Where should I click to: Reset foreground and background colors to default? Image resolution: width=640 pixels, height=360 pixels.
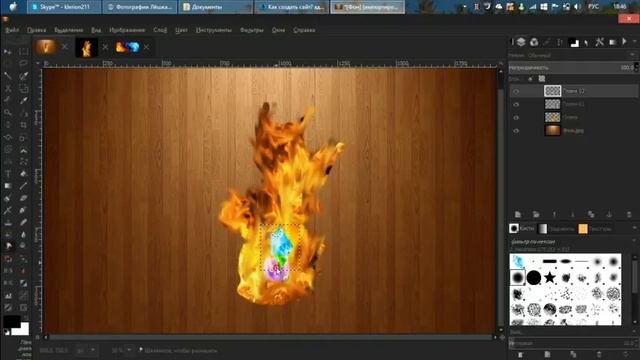click(x=7, y=333)
